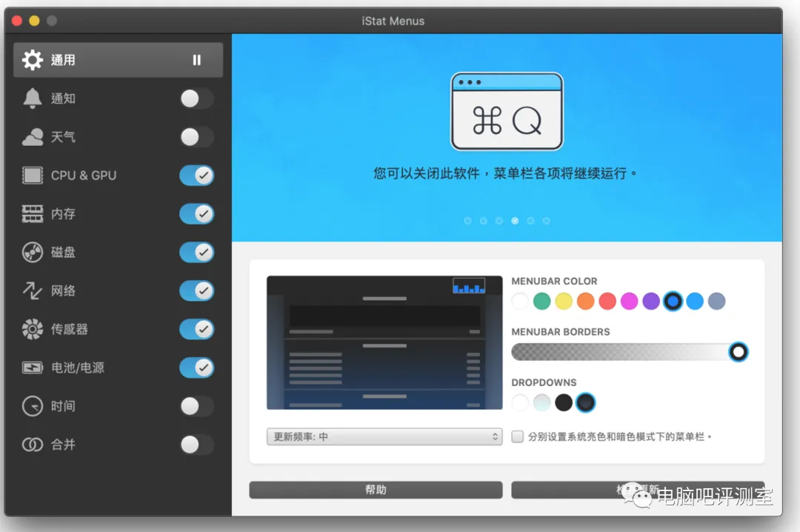Go to fifth banner page dot
The height and width of the screenshot is (532, 800).
click(530, 221)
